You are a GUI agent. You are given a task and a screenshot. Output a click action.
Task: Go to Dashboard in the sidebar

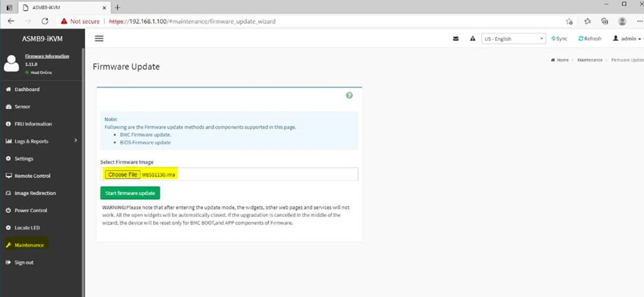[26, 89]
